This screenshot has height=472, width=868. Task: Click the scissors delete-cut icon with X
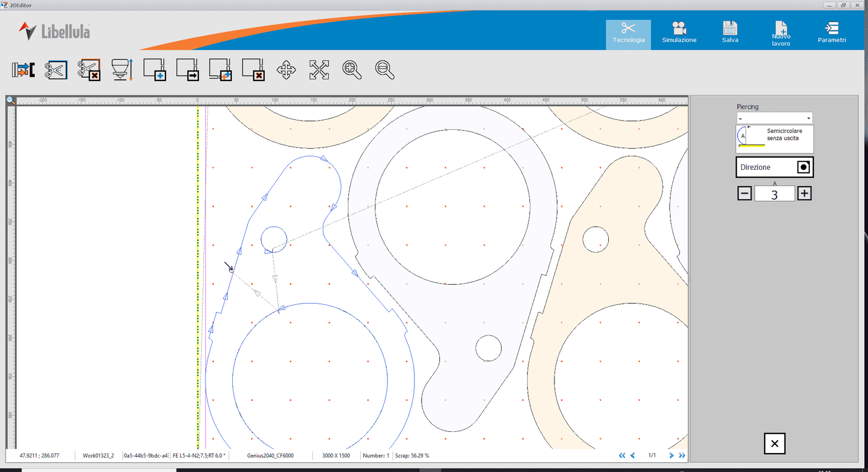(89, 70)
